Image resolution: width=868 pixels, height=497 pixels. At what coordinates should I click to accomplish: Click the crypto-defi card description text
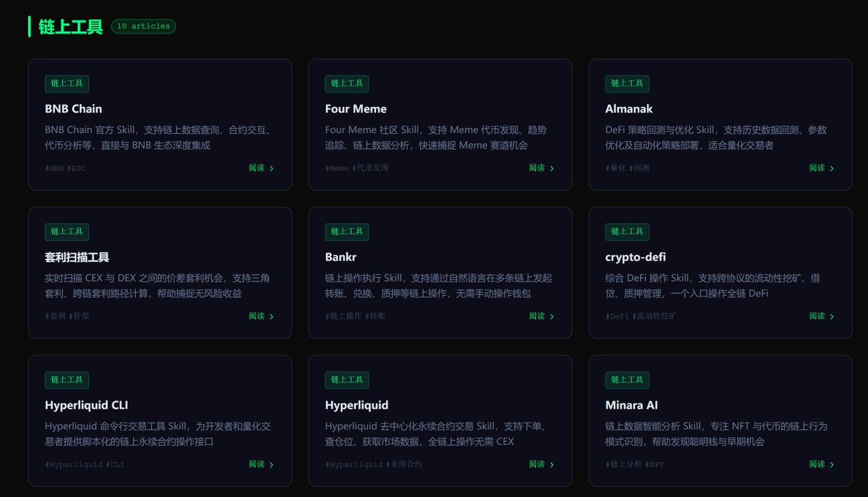coord(713,286)
